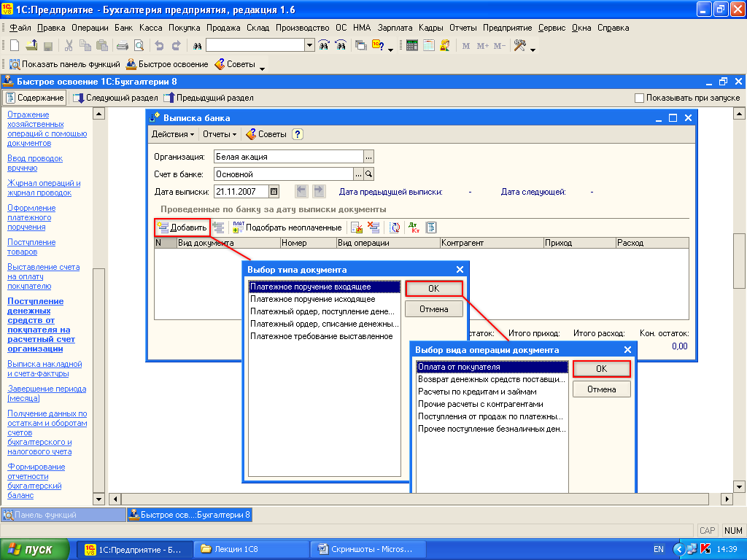Toggle Показывать при запуске checkbox
This screenshot has width=747, height=560.
(x=639, y=98)
